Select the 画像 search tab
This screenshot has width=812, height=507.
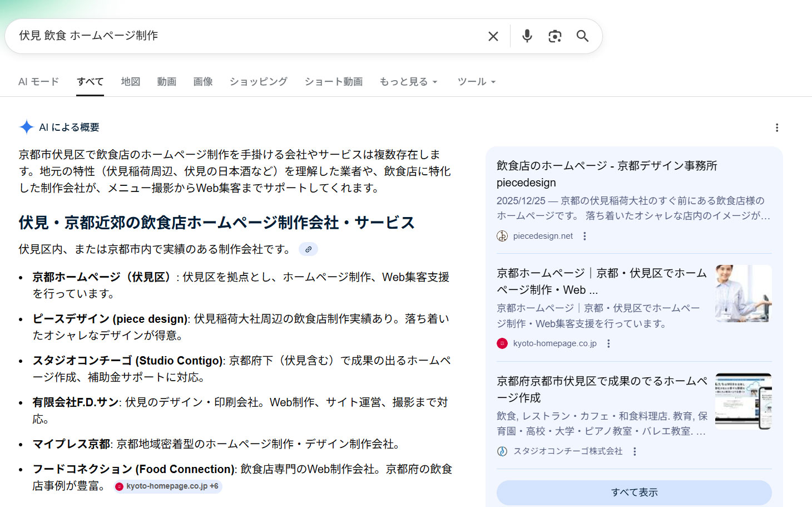coord(203,81)
